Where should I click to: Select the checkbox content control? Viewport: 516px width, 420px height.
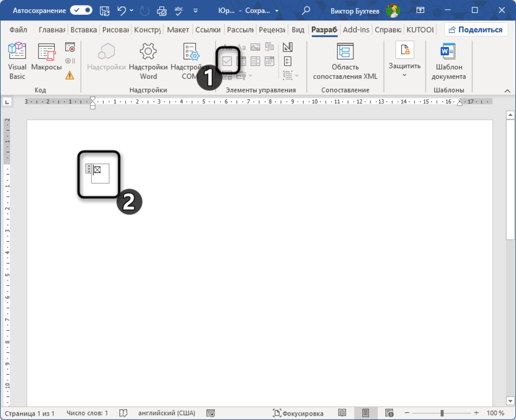(228, 61)
